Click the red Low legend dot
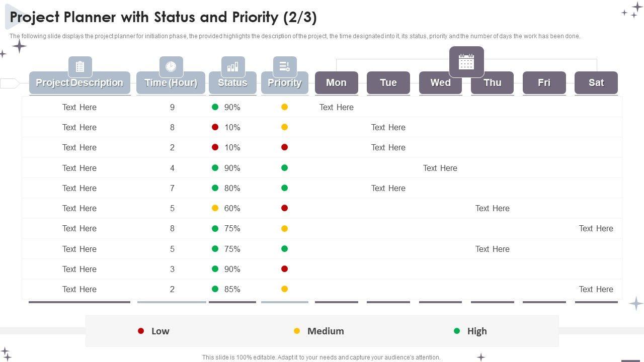 click(141, 331)
